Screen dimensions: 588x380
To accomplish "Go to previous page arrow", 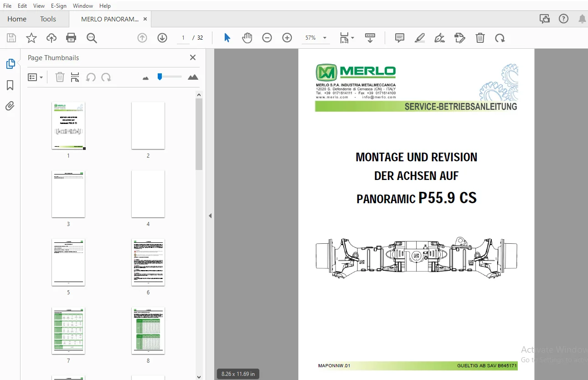I will (x=142, y=38).
